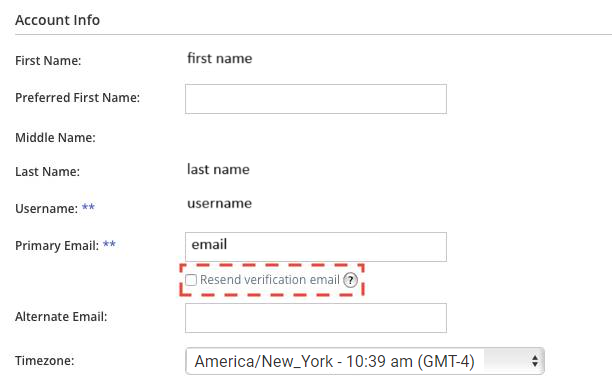Click the Resend verification email label text
Image resolution: width=612 pixels, height=387 pixels.
(x=270, y=280)
